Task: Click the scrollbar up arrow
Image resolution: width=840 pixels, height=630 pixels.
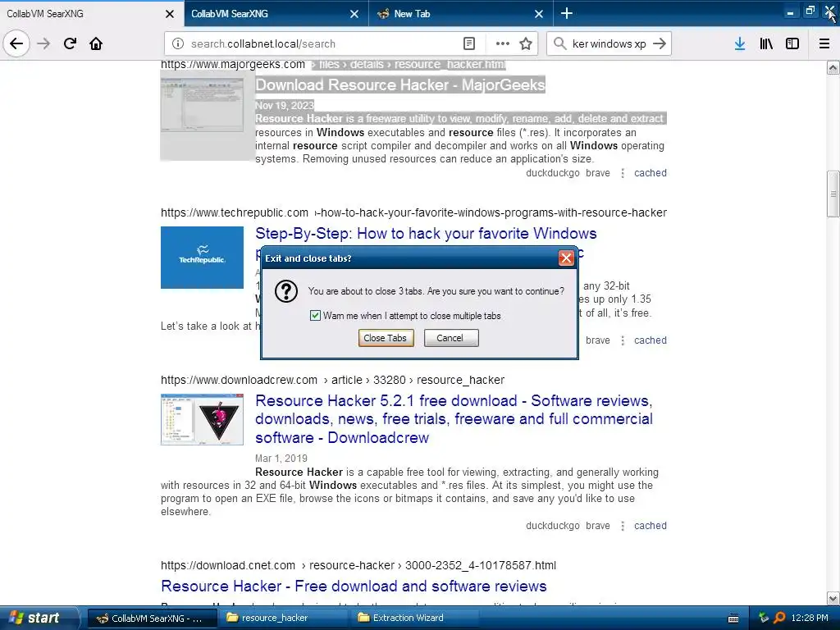Action: click(833, 67)
